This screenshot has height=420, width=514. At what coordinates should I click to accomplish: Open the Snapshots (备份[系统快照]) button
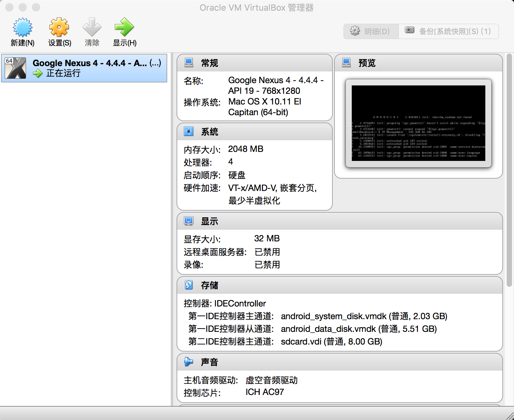pyautogui.click(x=449, y=31)
